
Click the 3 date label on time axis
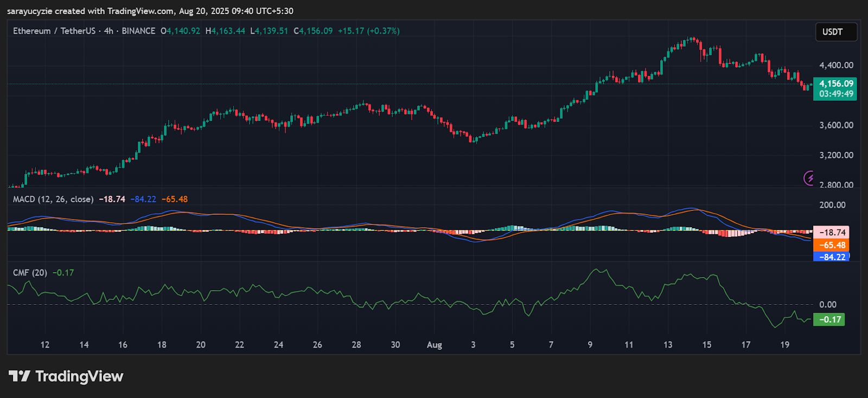473,345
